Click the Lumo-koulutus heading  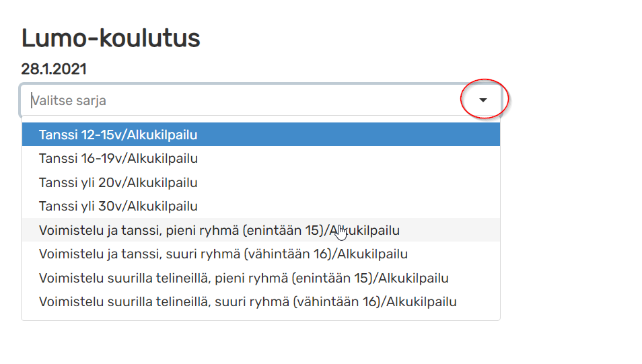click(110, 38)
